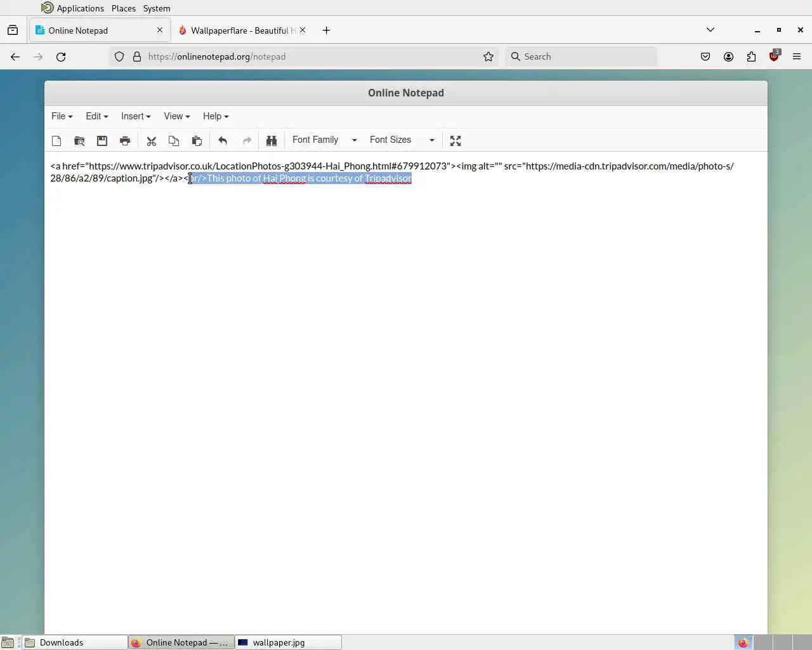Image resolution: width=812 pixels, height=650 pixels.
Task: Open the File menu
Action: tap(62, 116)
